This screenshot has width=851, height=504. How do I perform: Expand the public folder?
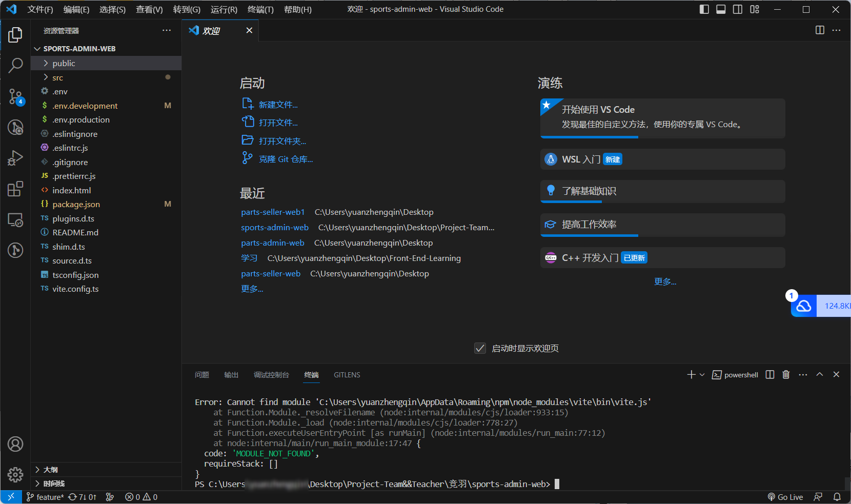[106, 63]
